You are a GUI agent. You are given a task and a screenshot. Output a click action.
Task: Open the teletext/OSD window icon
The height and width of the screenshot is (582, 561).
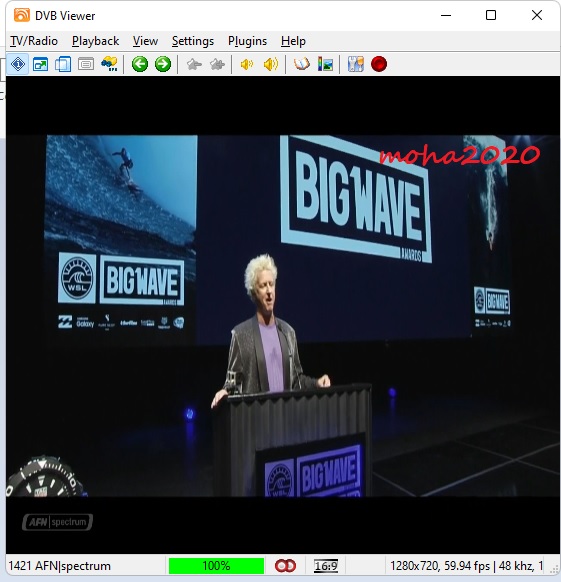coord(86,64)
